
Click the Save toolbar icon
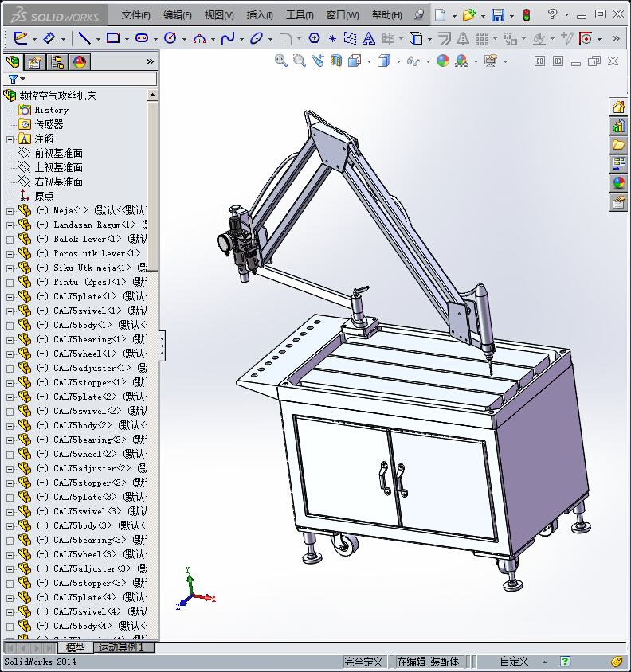pos(498,15)
